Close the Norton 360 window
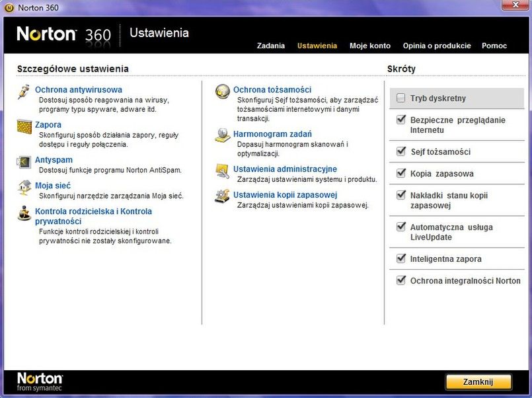The height and width of the screenshot is (398, 532). pyautogui.click(x=515, y=5)
